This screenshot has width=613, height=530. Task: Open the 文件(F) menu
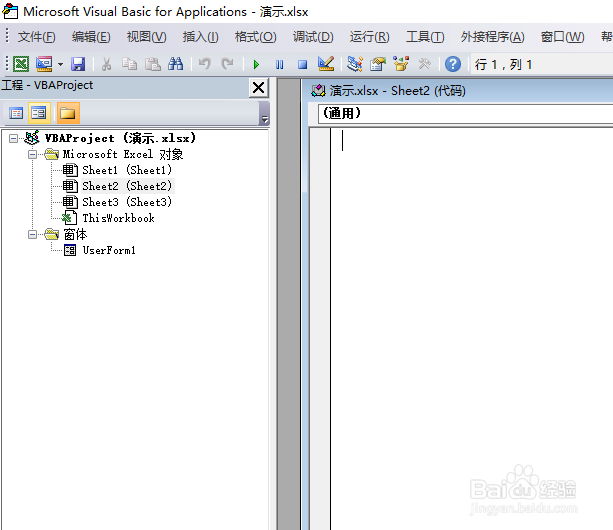36,37
